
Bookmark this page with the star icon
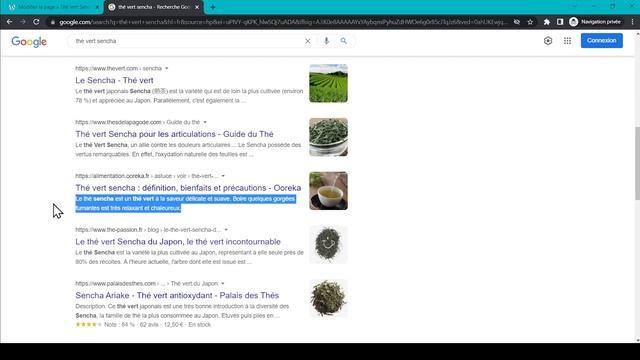coord(530,22)
